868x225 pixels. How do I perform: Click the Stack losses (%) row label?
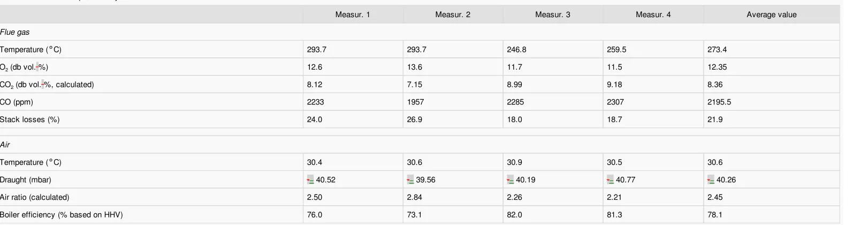click(x=30, y=119)
